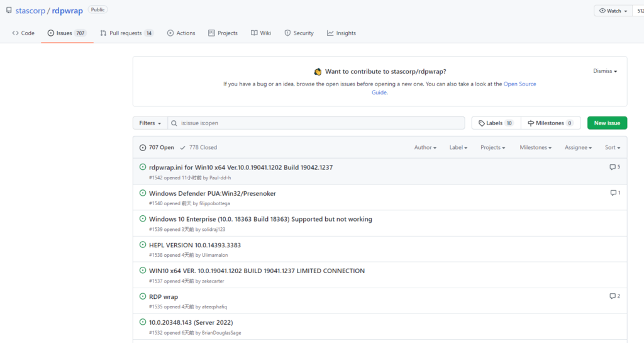Image resolution: width=644 pixels, height=343 pixels.
Task: Switch to the Projects tab
Action: [x=223, y=33]
